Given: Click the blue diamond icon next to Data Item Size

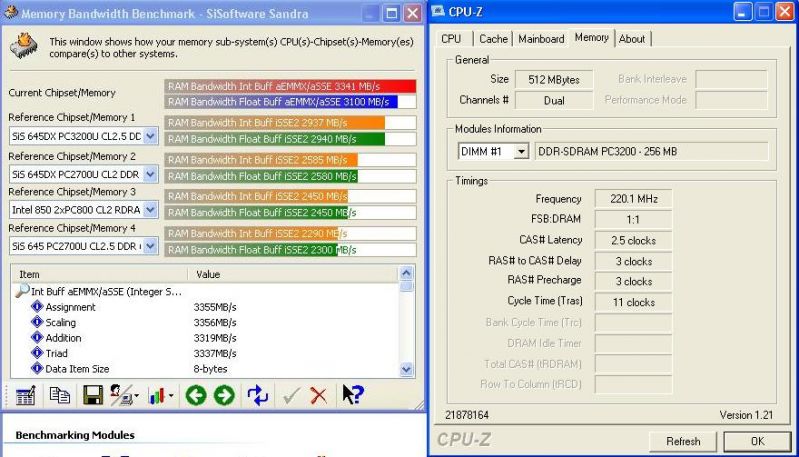Looking at the screenshot, I should click(37, 368).
